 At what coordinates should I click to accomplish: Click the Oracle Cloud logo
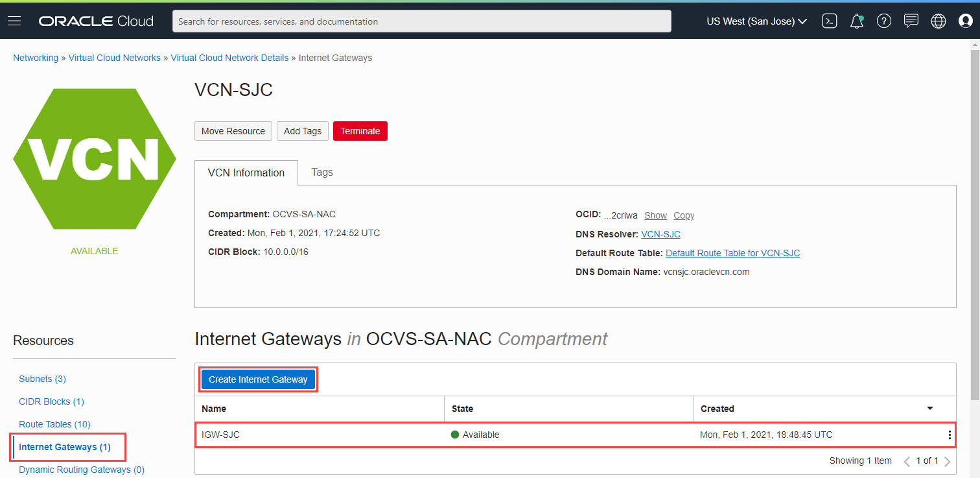[x=96, y=21]
